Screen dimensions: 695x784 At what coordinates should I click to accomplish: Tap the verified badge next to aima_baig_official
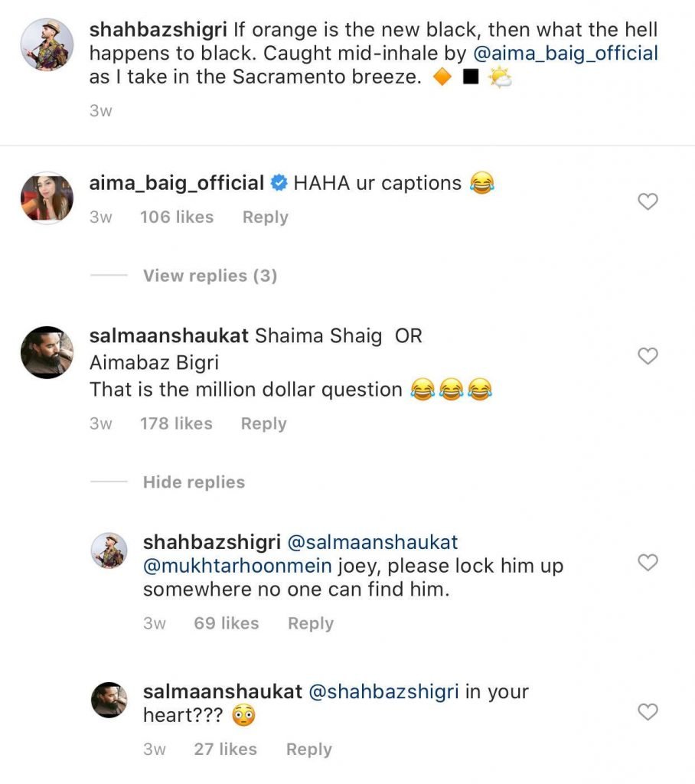coord(279,184)
